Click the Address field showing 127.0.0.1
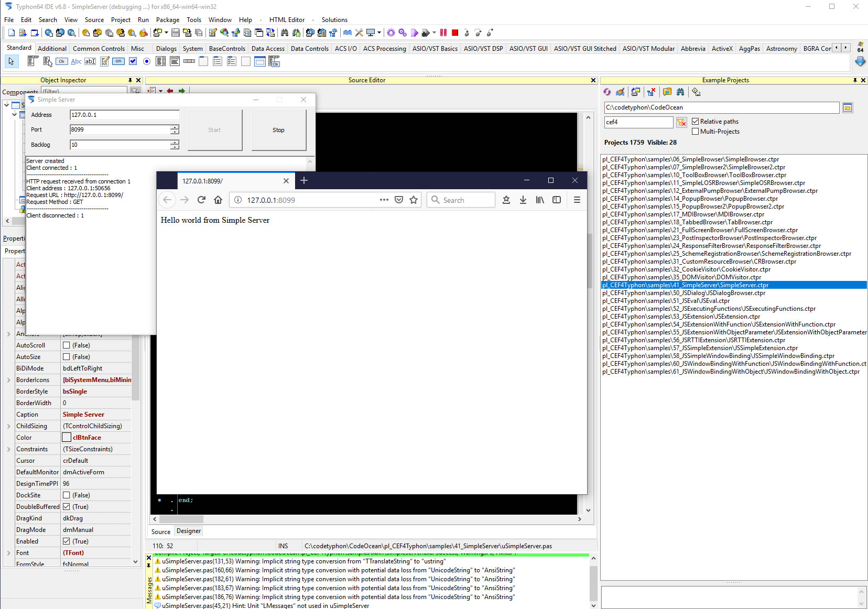This screenshot has height=609, width=868. pyautogui.click(x=124, y=115)
